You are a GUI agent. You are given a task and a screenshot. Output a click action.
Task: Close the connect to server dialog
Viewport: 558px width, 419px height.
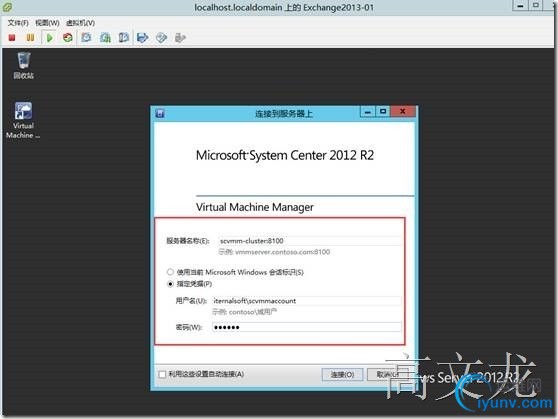click(x=403, y=111)
